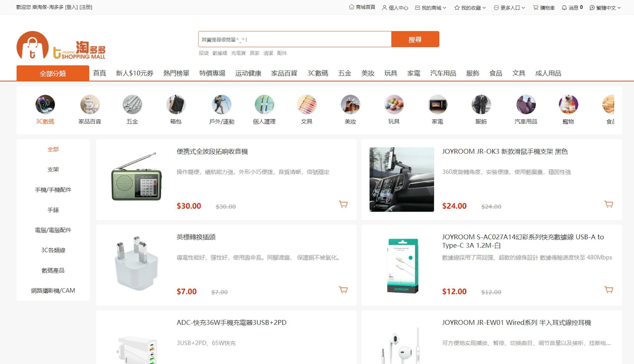Select the 服飾 round category icon
The height and width of the screenshot is (364, 634).
coord(481,105)
